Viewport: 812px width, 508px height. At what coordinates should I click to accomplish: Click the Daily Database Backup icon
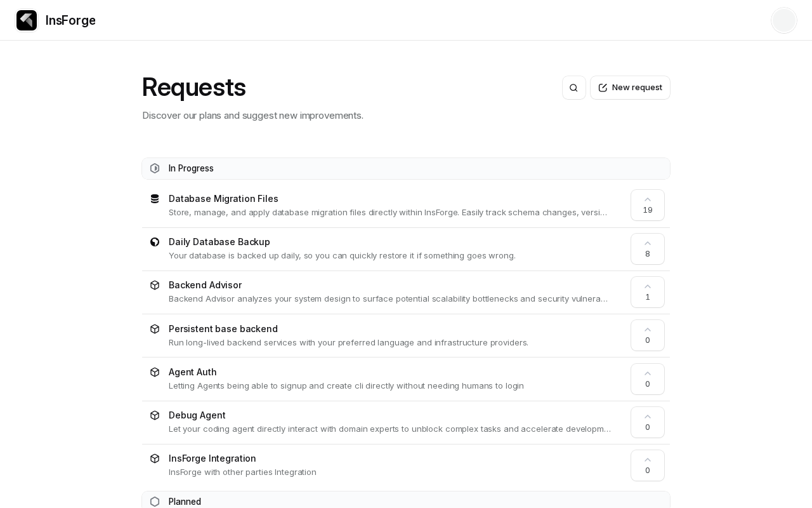point(155,242)
